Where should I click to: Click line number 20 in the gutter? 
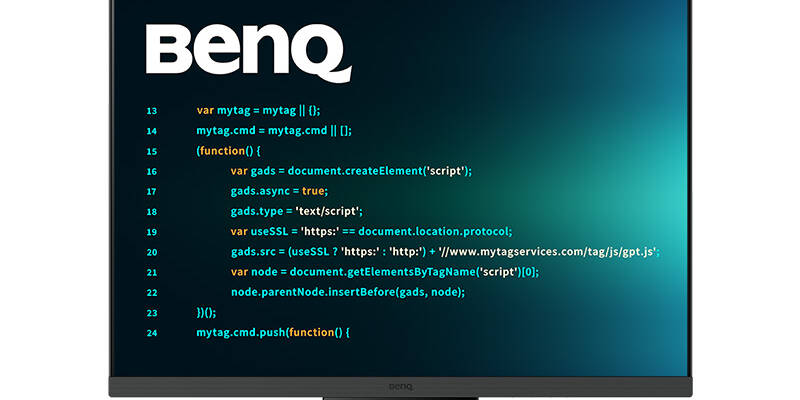152,252
